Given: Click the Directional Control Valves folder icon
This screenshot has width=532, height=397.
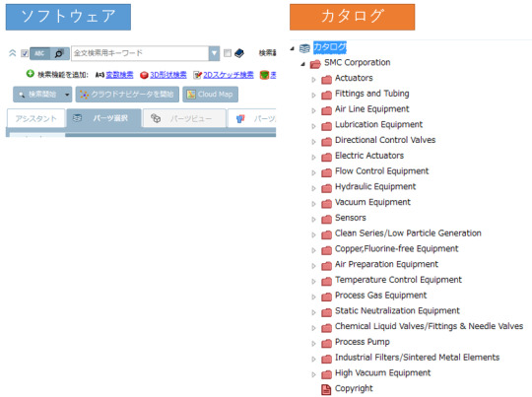Looking at the screenshot, I should (326, 142).
